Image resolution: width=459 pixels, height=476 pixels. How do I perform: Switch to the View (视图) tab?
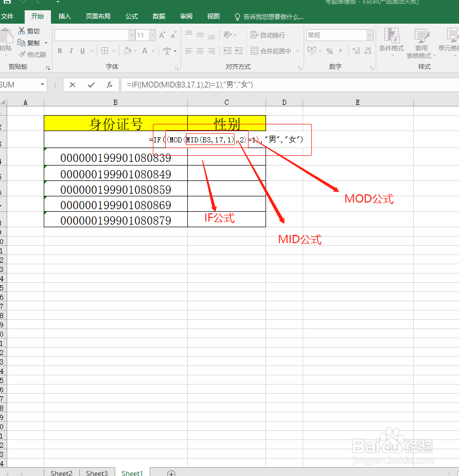pos(213,16)
